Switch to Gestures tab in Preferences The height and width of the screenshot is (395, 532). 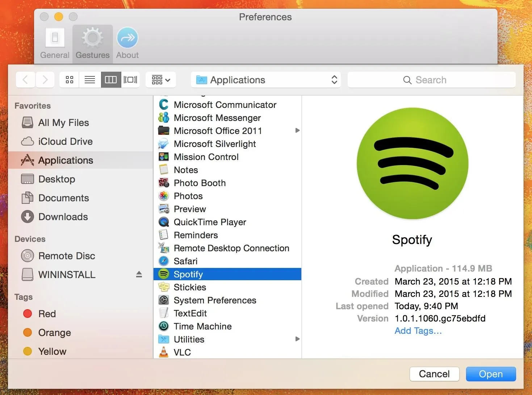pos(92,43)
